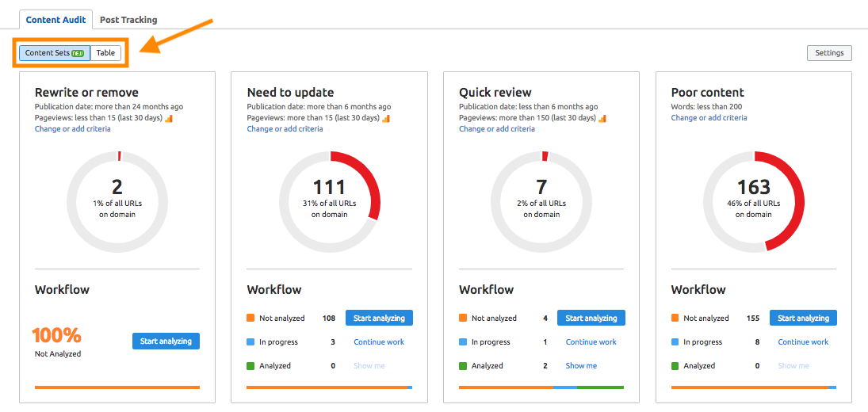Open the Settings button
868x412 pixels.
click(x=829, y=53)
